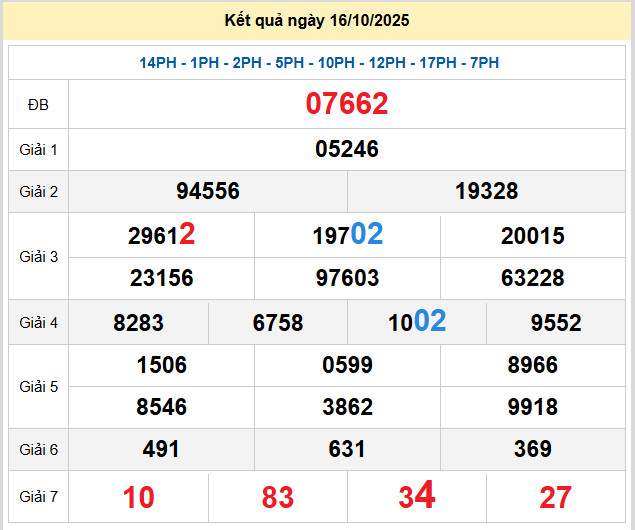This screenshot has height=530, width=635.
Task: Click the Giải 7 number 34
Action: click(x=417, y=496)
